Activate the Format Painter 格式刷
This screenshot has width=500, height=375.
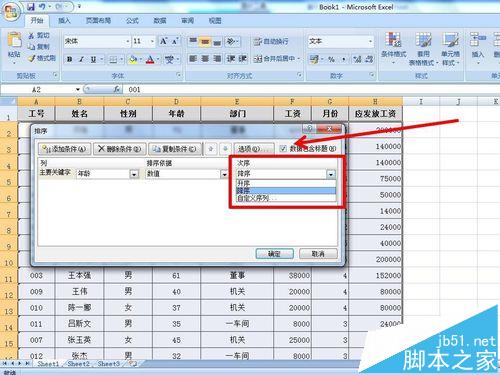[42, 58]
